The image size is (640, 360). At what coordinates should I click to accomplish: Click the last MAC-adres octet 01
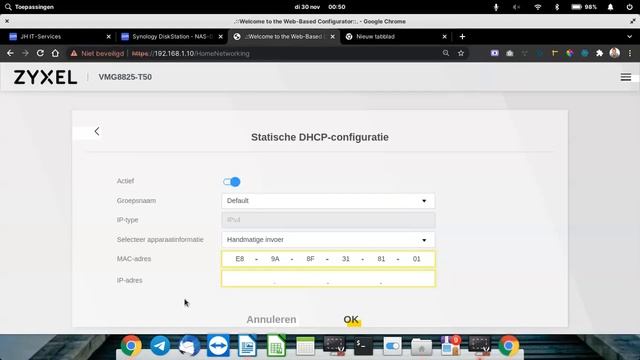[x=416, y=259]
